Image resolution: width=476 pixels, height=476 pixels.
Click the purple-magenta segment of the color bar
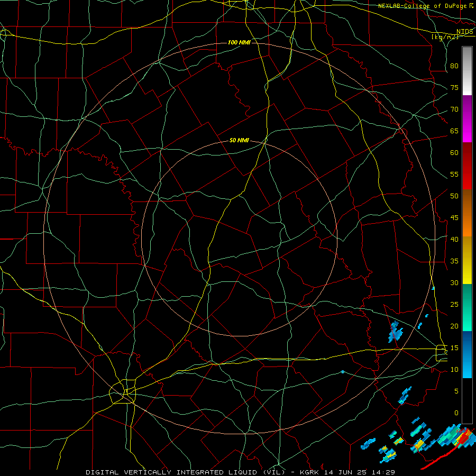(x=467, y=119)
